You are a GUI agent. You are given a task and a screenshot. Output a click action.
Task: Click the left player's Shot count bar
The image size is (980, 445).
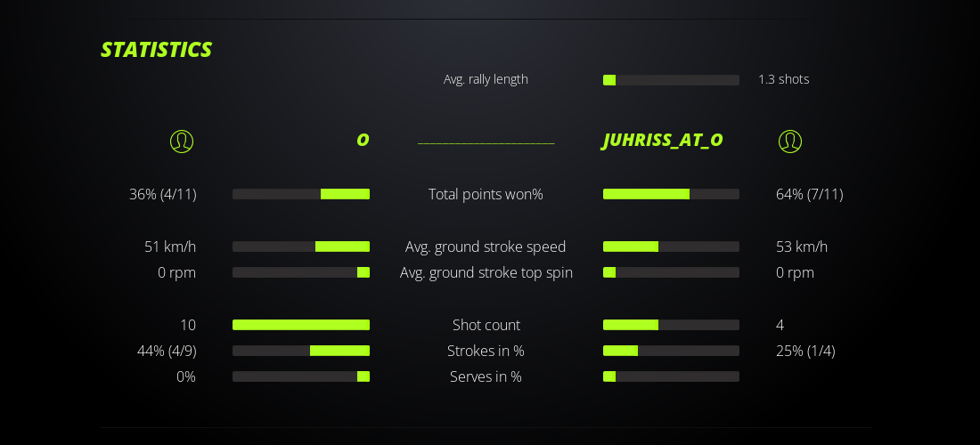(x=301, y=325)
